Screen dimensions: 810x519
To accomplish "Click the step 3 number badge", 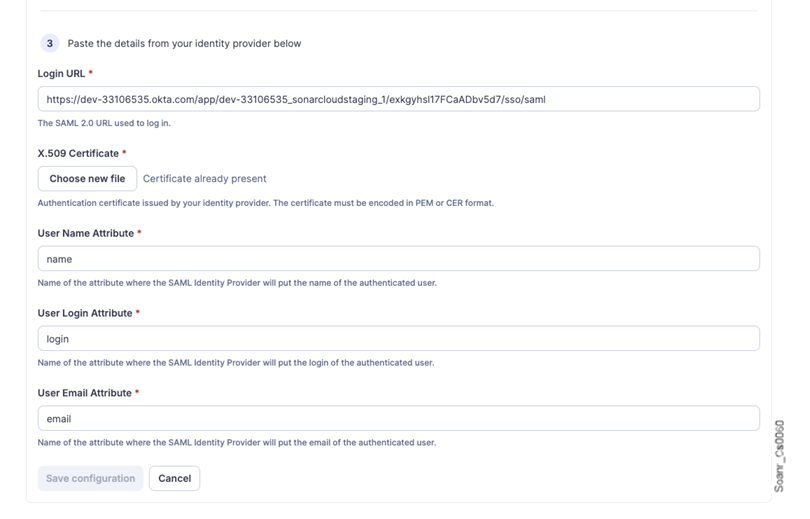I will click(x=50, y=44).
